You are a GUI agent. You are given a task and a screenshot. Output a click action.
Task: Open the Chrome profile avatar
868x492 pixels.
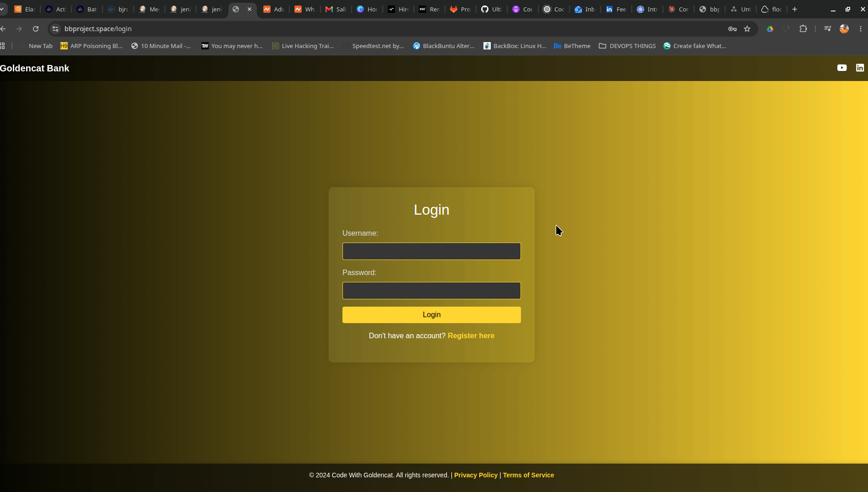(x=844, y=29)
